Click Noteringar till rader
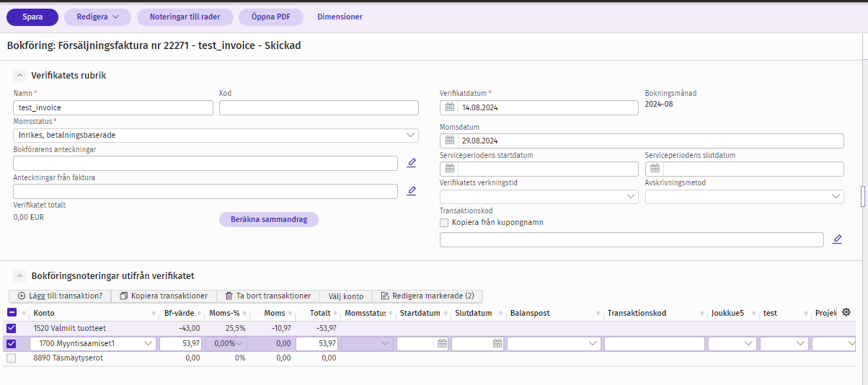This screenshot has height=385, width=868. (185, 17)
